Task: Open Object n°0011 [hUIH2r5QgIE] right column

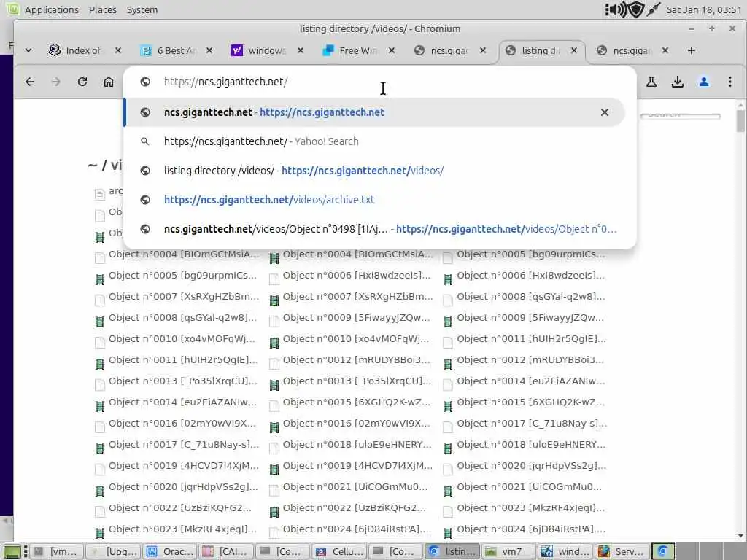Action: (531, 339)
